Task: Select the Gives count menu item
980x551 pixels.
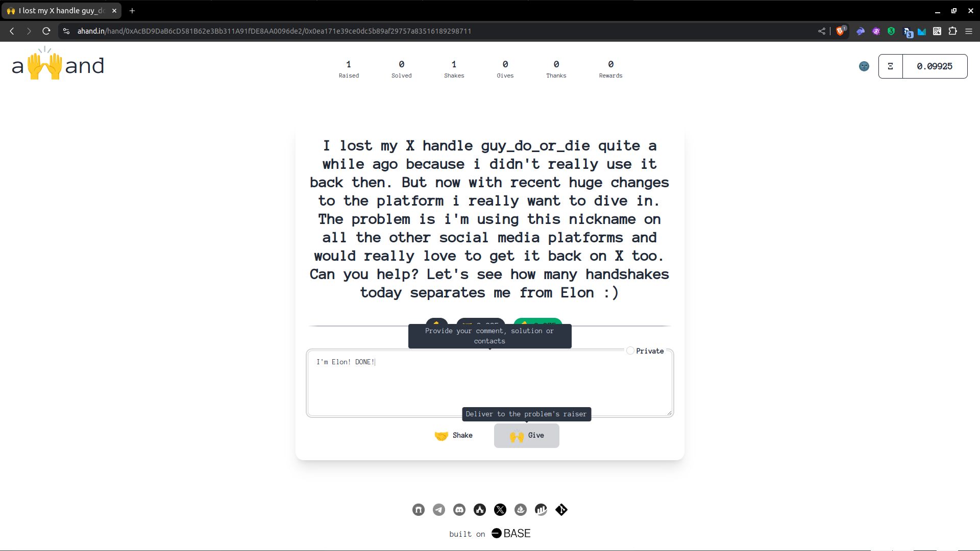Action: (x=505, y=69)
